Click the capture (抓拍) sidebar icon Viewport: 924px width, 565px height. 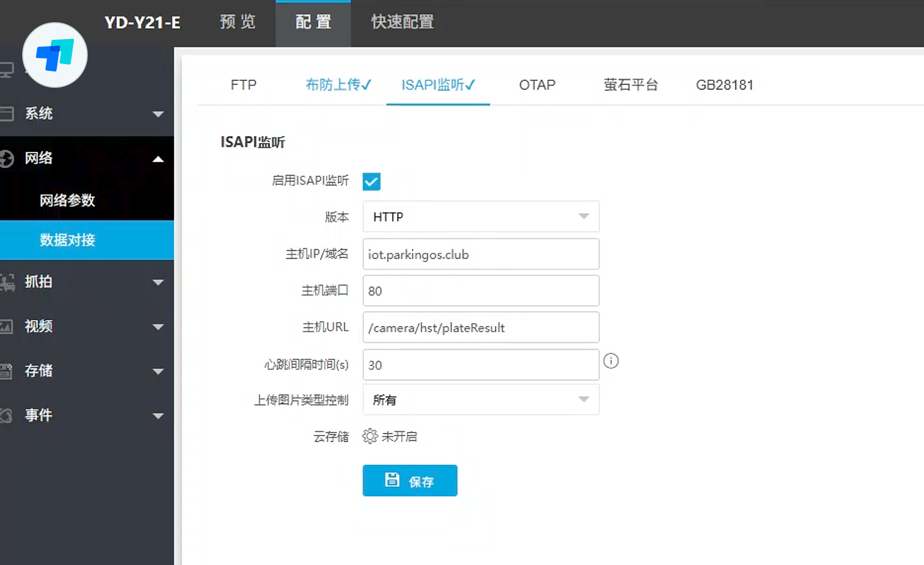[x=7, y=282]
